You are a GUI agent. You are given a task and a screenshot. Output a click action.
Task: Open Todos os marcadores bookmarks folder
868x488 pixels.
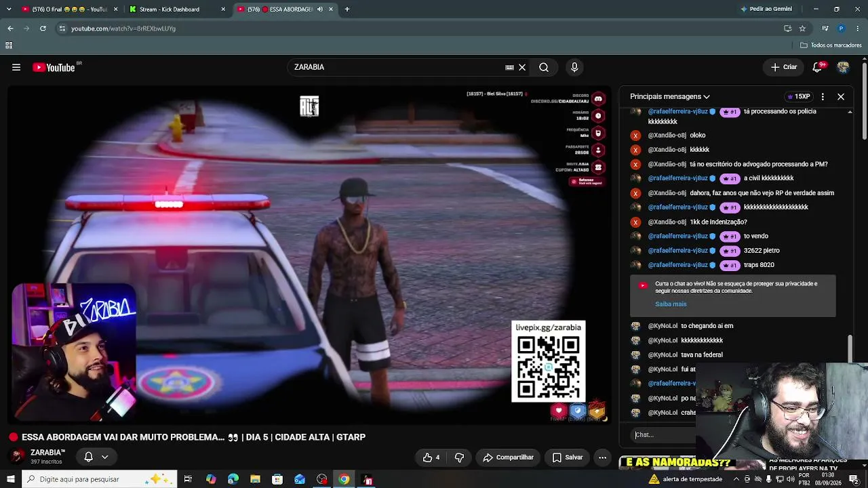click(x=831, y=45)
